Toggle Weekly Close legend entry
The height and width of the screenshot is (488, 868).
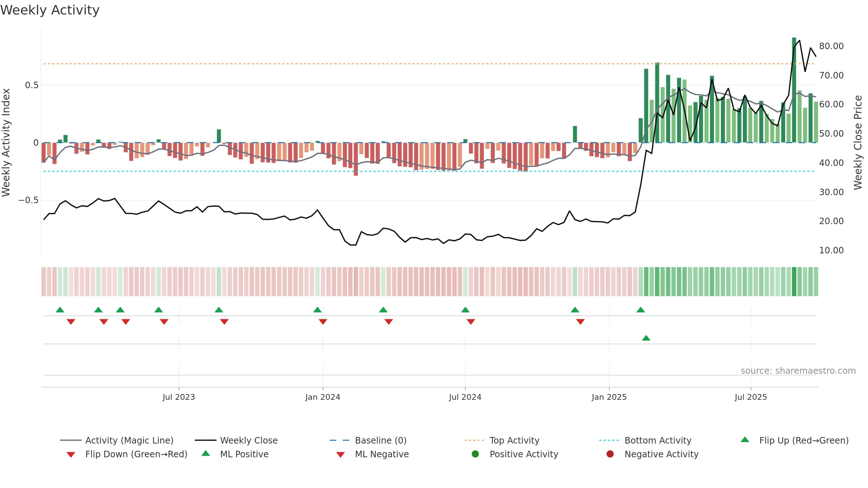pos(236,440)
